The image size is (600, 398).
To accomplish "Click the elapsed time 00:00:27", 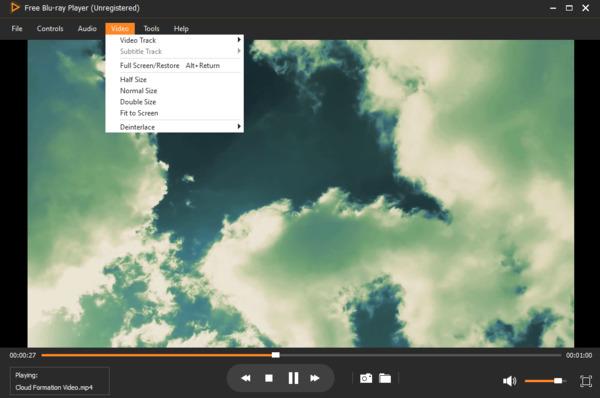I will pos(23,356).
